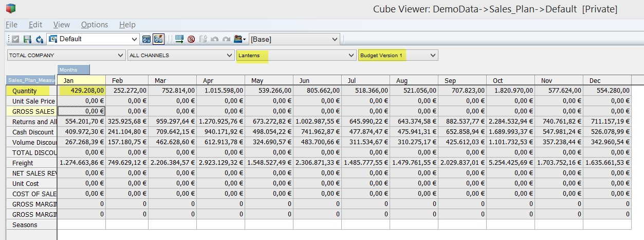This screenshot has width=644, height=240.
Task: Open the Default view dropdown
Action: click(x=135, y=39)
